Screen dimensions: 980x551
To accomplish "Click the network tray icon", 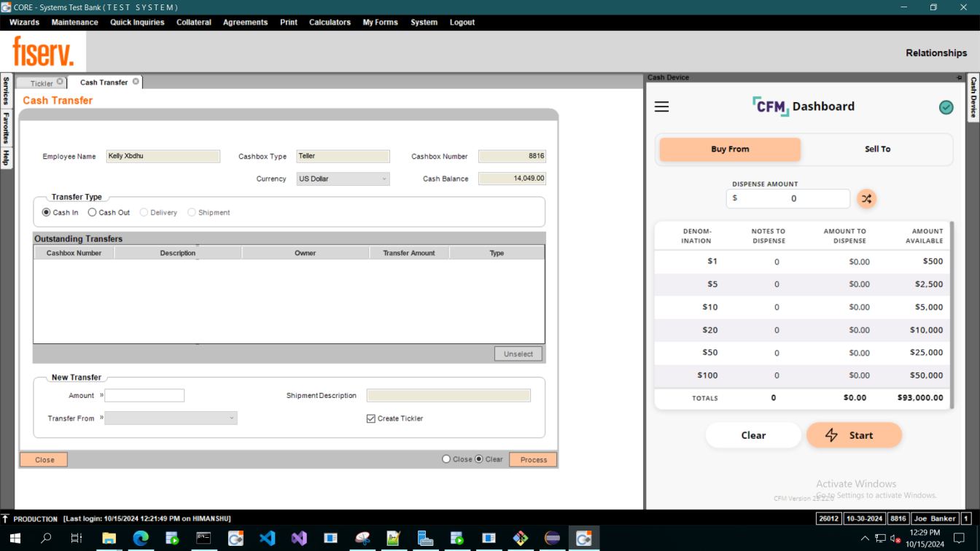I will pos(880,539).
